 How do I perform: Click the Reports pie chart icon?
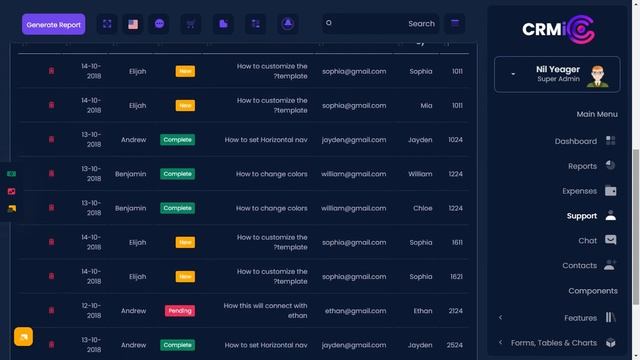click(x=611, y=165)
